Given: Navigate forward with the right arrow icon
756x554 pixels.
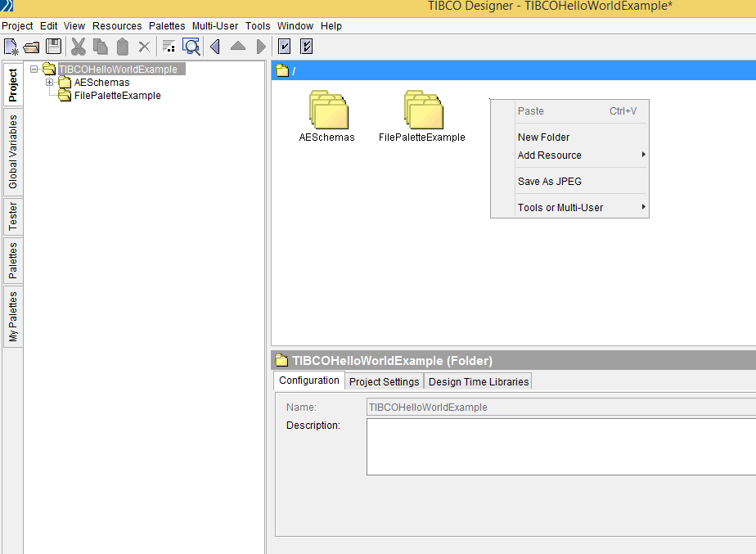Looking at the screenshot, I should (x=261, y=47).
